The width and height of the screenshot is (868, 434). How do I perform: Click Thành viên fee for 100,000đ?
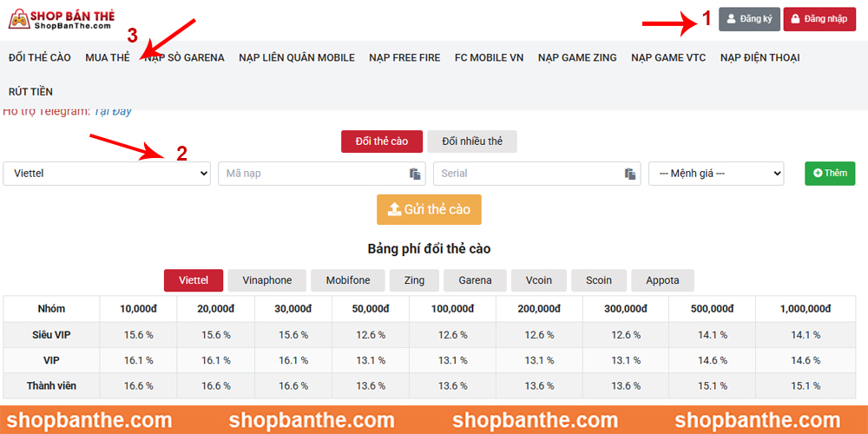[453, 386]
